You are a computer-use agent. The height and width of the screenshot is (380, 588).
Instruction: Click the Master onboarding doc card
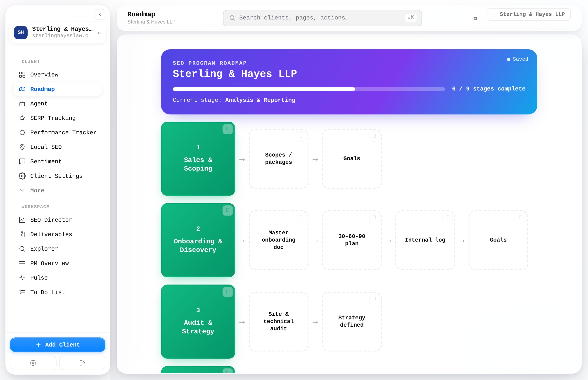tap(278, 240)
